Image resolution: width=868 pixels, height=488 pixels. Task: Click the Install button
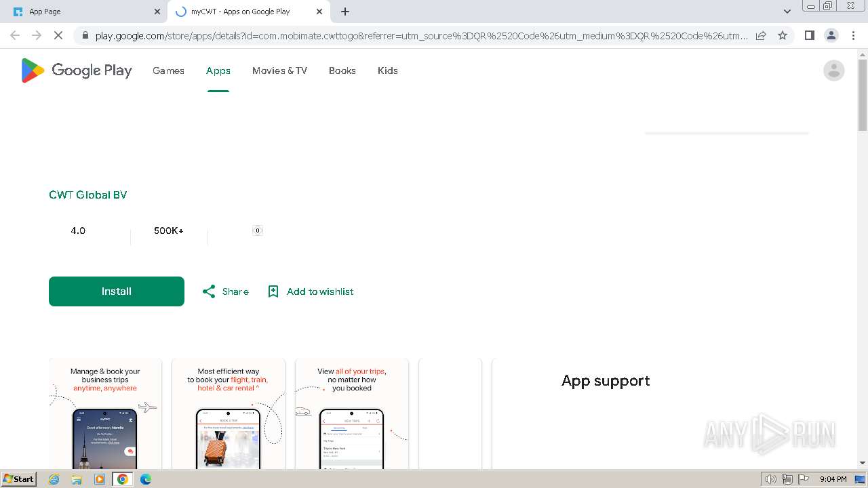tap(117, 291)
